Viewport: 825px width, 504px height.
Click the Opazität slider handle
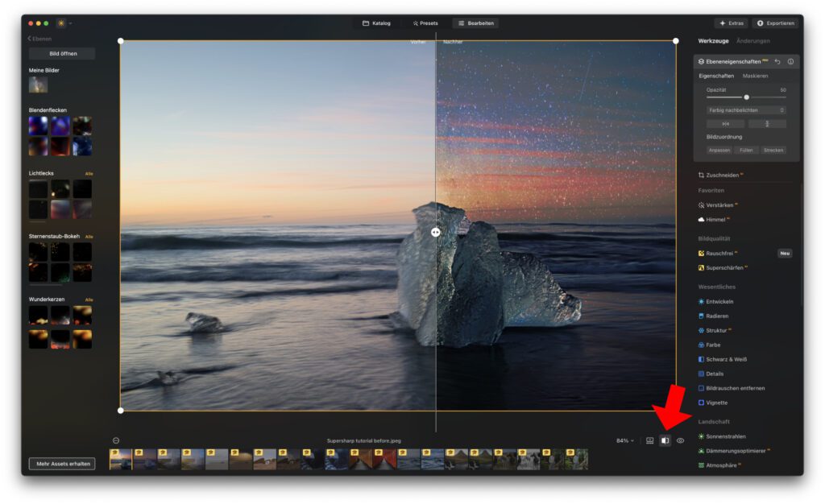(746, 97)
